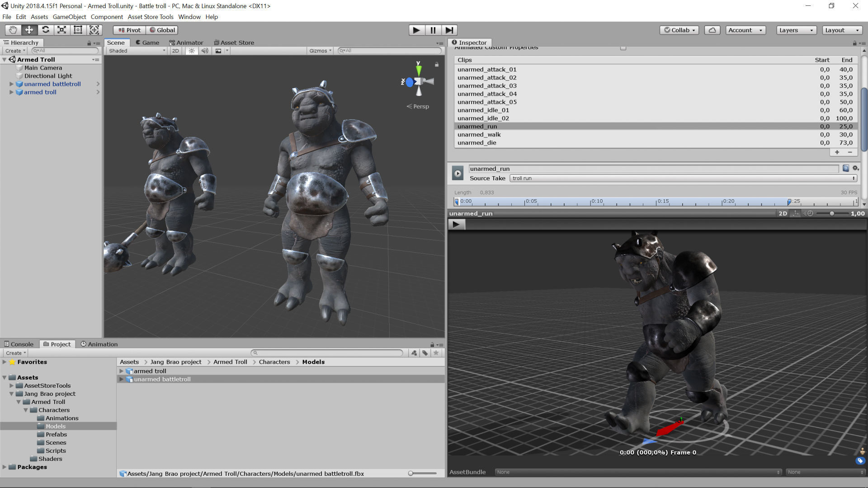Toggle scene lighting icon

pos(192,51)
